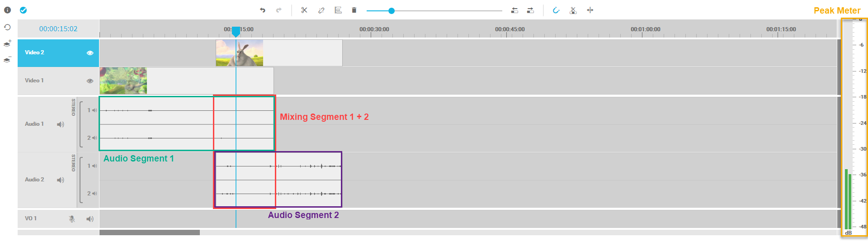Screen dimensions: 868x242
Task: Mute channel 1 of Audio 1
Action: [x=94, y=110]
